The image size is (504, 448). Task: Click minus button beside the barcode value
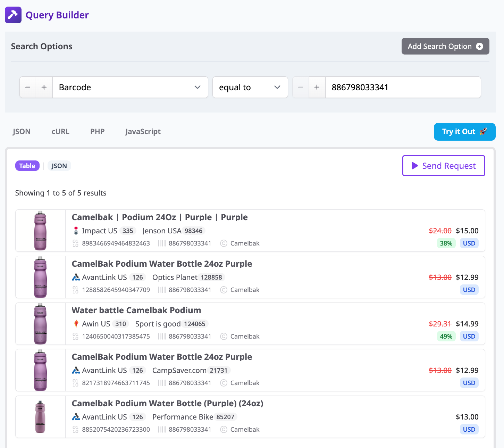click(x=301, y=87)
